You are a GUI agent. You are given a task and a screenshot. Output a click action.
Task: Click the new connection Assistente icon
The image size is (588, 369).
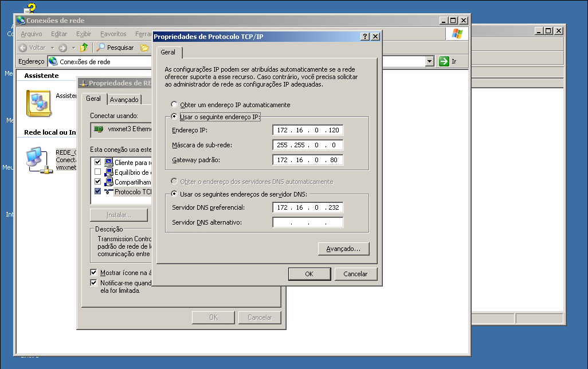pos(38,103)
